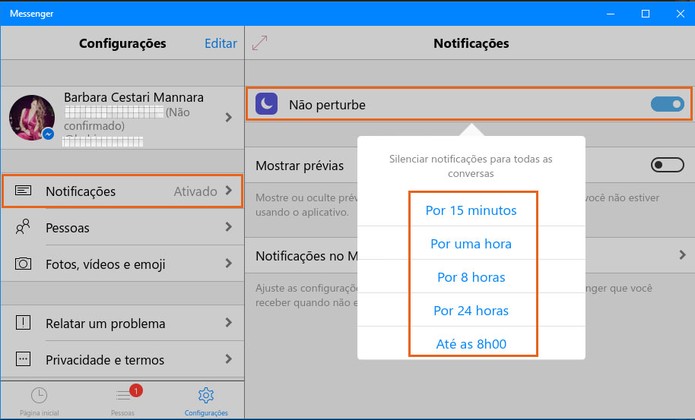Click the Não perturbe label
Viewport: 695px width, 420px height.
[x=327, y=105]
